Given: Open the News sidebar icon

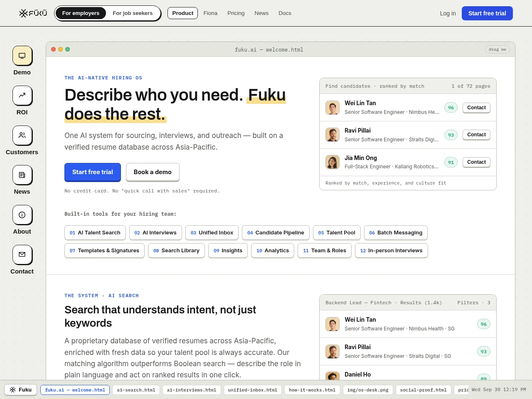Looking at the screenshot, I should (x=22, y=175).
